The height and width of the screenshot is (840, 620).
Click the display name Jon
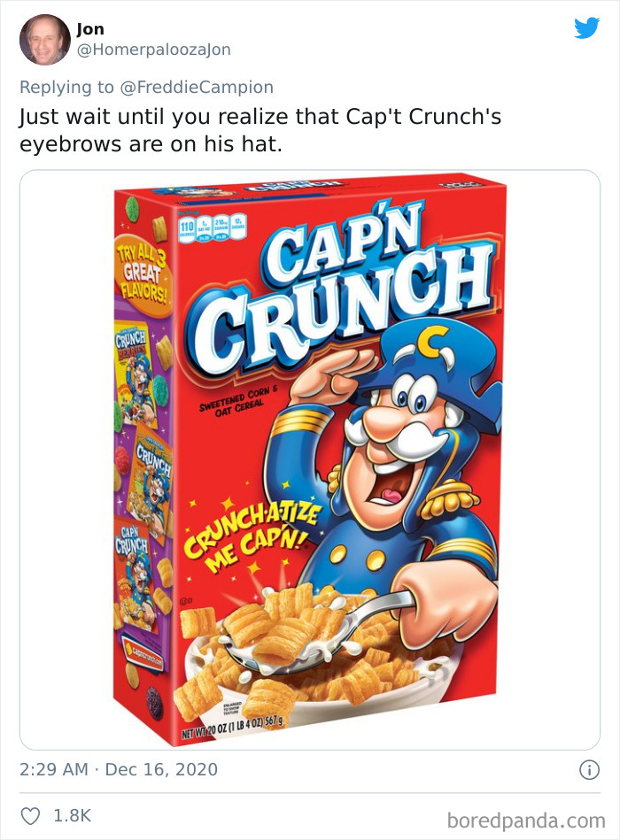tap(89, 30)
